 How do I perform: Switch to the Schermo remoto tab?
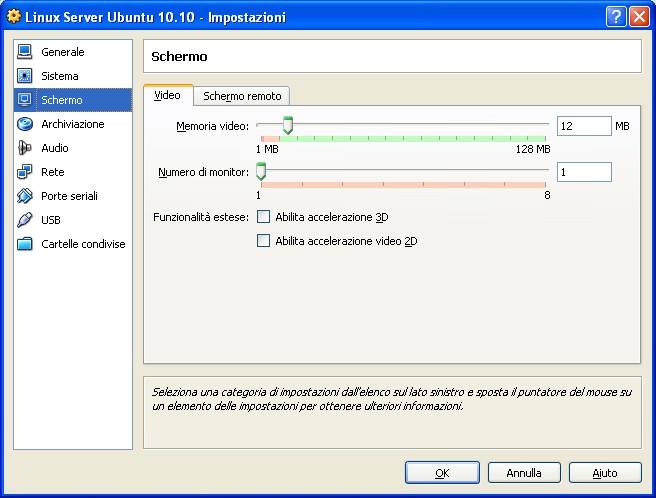242,96
